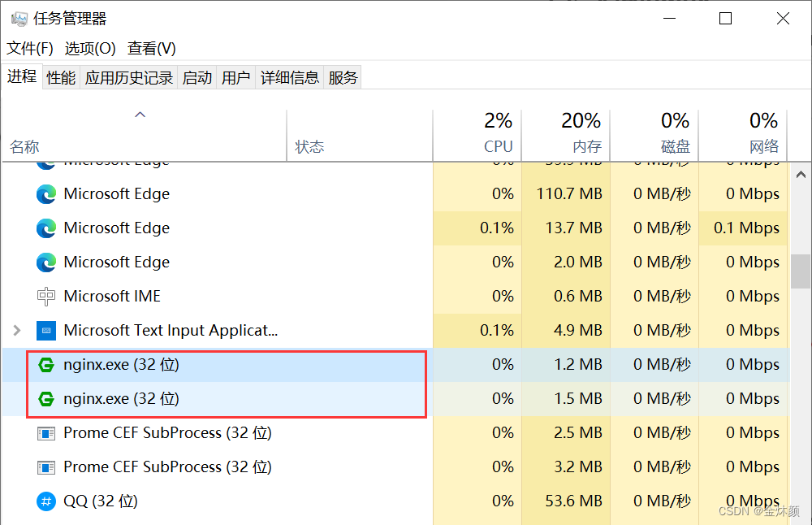Select the Microsoft IME process
This screenshot has height=525, width=812.
coord(395,297)
